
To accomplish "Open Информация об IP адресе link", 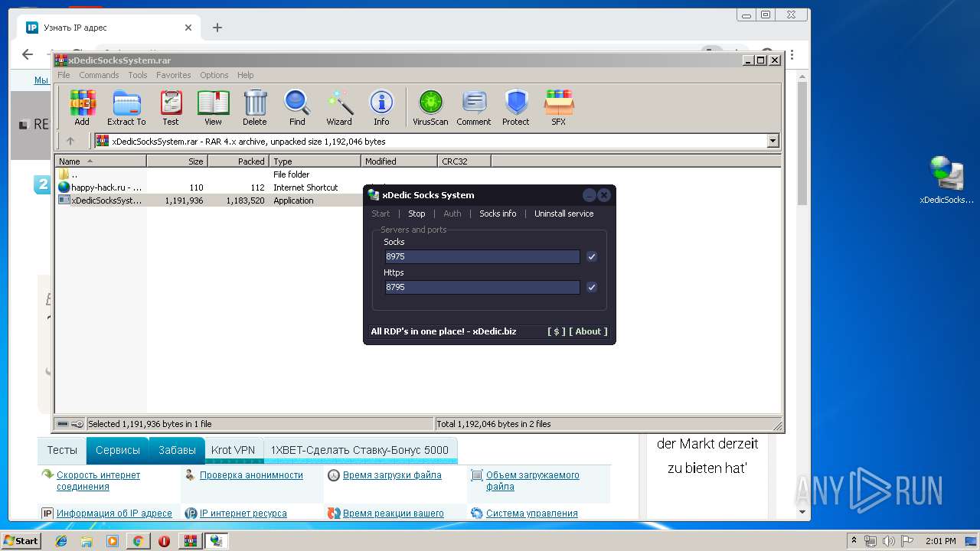I will point(114,514).
